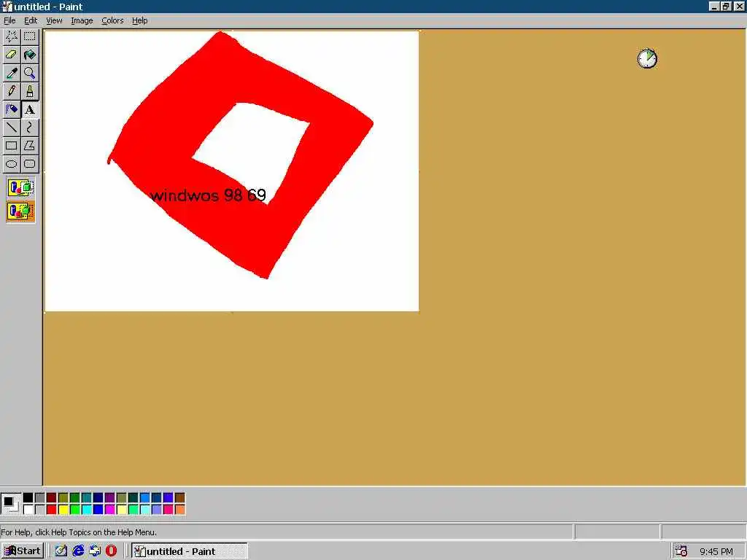Choose the rectangular Select tool
This screenshot has width=747, height=560.
coord(29,36)
